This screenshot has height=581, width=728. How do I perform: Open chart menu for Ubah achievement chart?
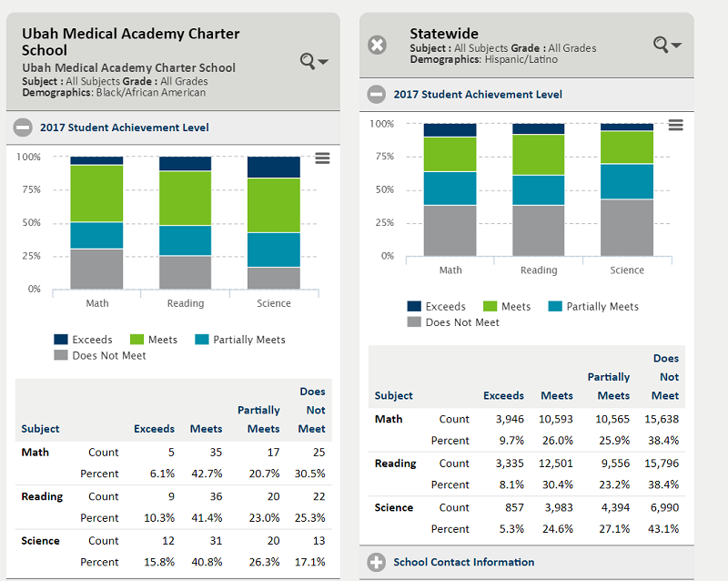[323, 158]
